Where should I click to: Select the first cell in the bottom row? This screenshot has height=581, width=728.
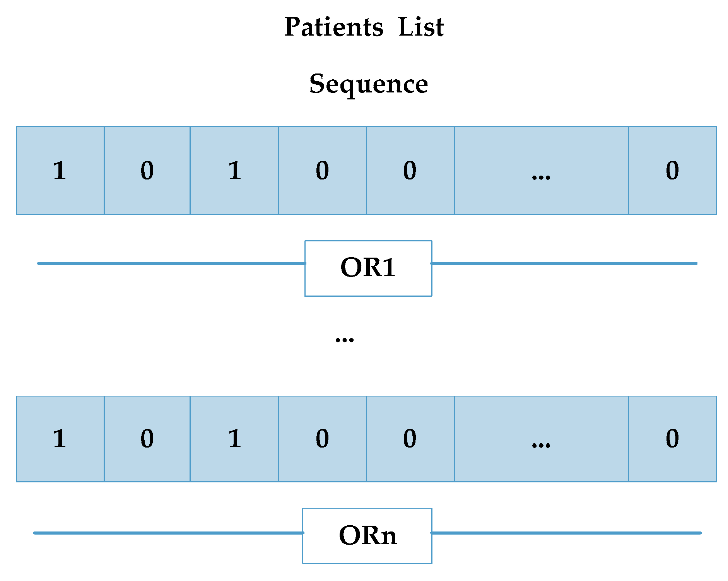coord(60,439)
